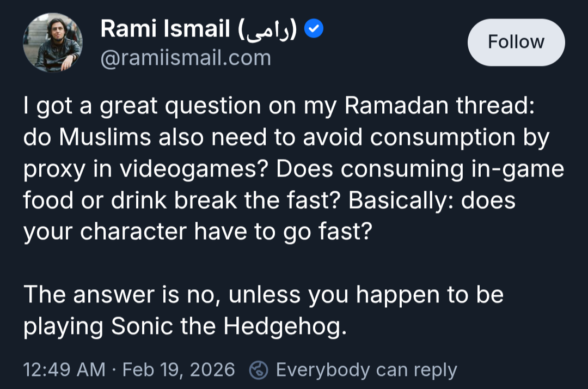The height and width of the screenshot is (389, 588).
Task: Click the phrase "in-game" in the post
Action: pyautogui.click(x=523, y=169)
